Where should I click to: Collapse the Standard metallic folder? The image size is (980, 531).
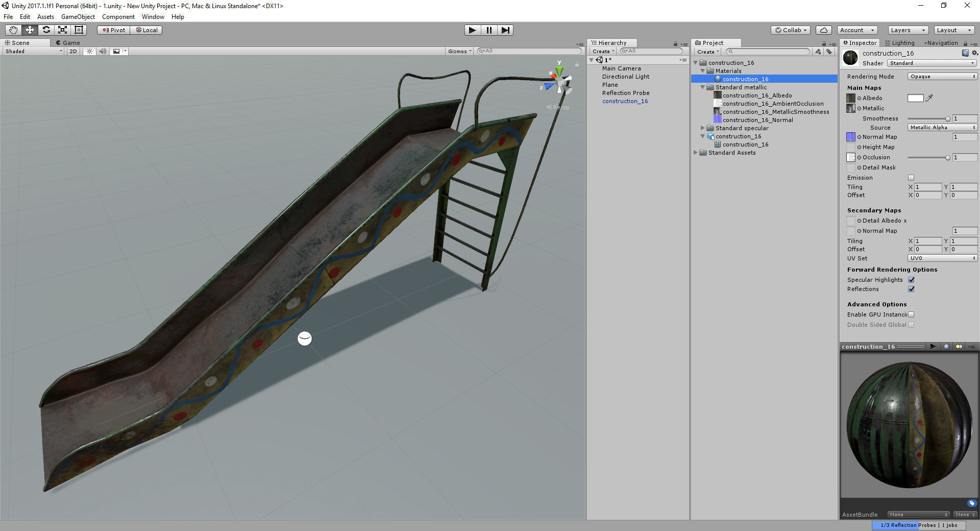pyautogui.click(x=702, y=87)
